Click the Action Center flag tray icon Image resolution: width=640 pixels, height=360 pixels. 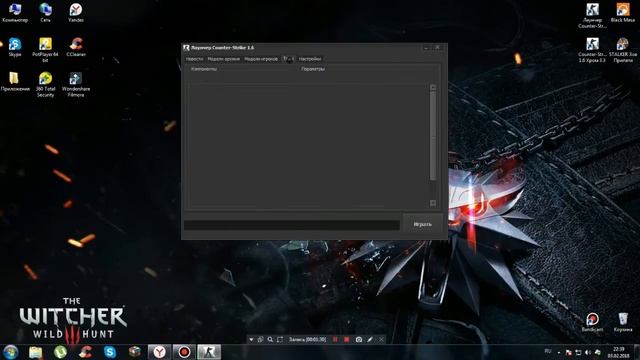pyautogui.click(x=568, y=352)
